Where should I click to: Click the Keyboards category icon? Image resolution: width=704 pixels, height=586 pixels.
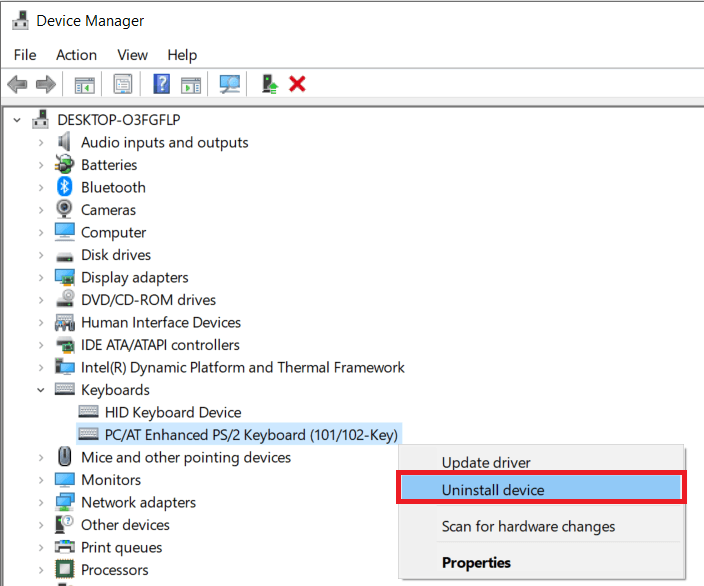tap(65, 389)
